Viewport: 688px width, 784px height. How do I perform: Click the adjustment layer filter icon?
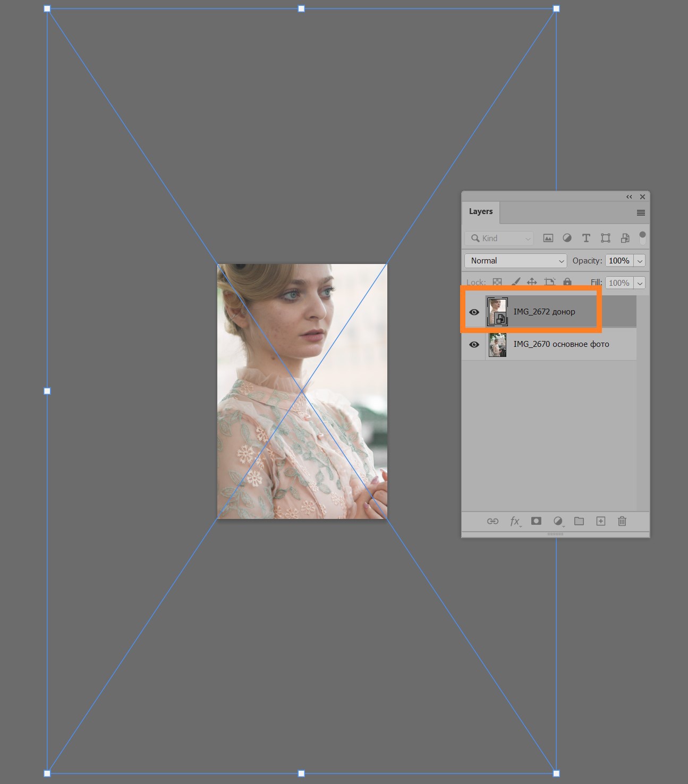click(x=567, y=238)
